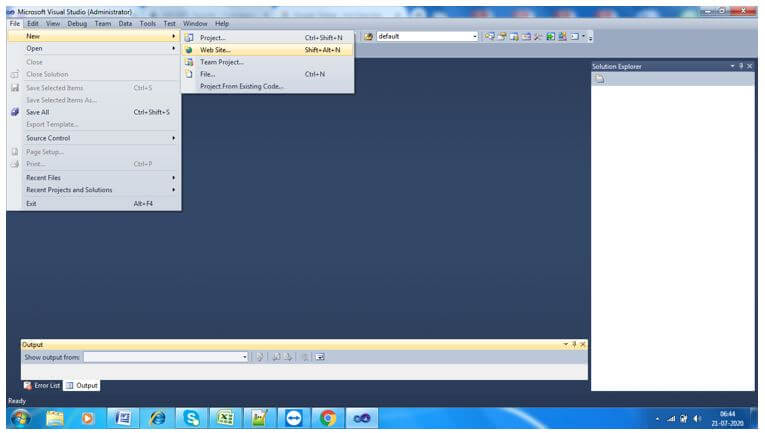The width and height of the screenshot is (765, 433).
Task: Click the first toolbar icon after default combo box
Action: point(489,37)
